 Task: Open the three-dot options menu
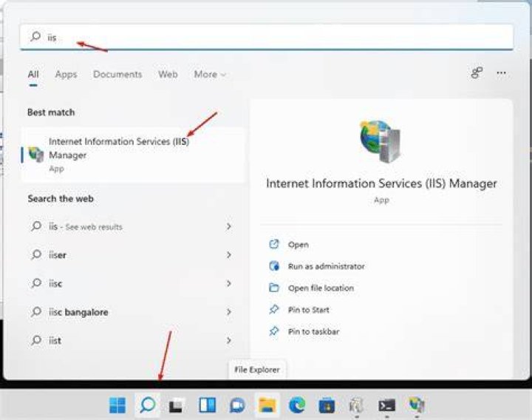click(502, 72)
